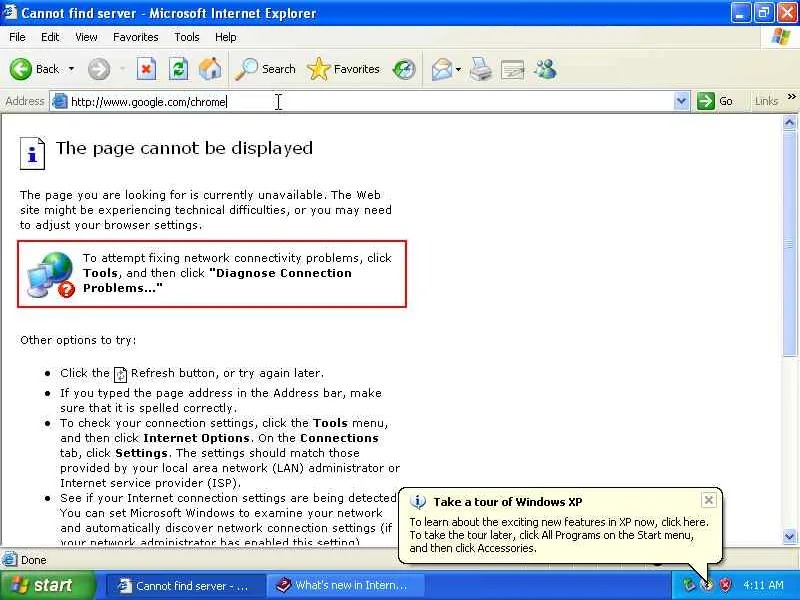Restore down the Internet Explorer window
The width and height of the screenshot is (800, 600).
pos(763,13)
